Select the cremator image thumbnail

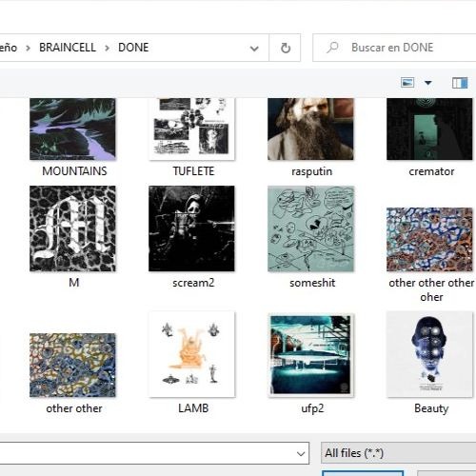tap(429, 129)
